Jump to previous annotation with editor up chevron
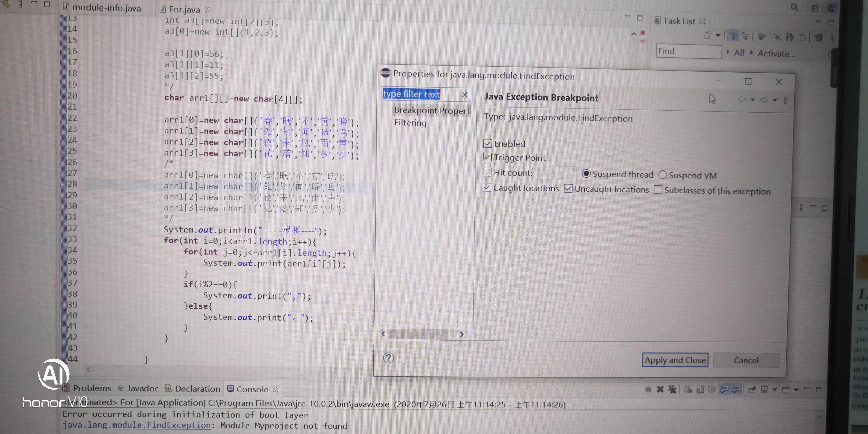This screenshot has height=434, width=868. 633,34
